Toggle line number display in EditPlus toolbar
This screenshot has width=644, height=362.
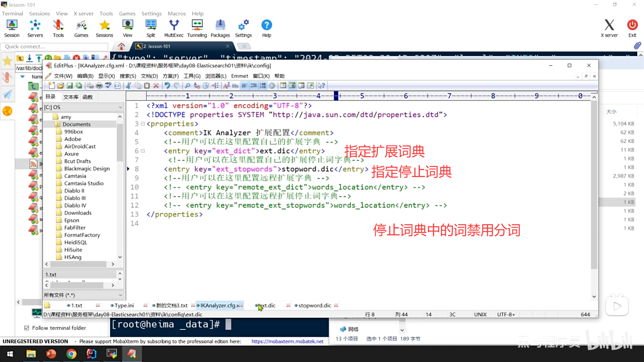point(263,86)
